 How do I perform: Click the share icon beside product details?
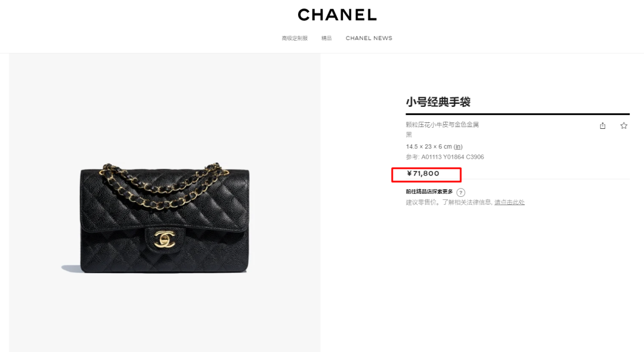tap(602, 126)
